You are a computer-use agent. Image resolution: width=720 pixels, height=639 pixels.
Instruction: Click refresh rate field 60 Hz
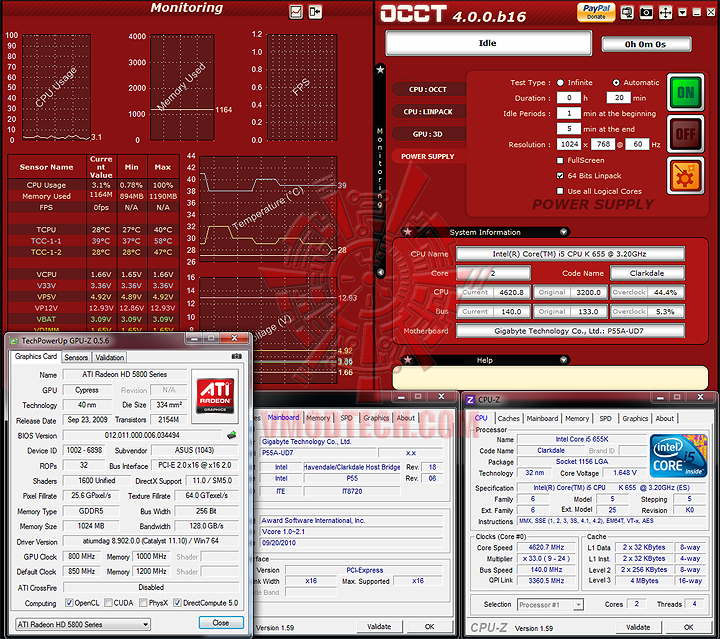(637, 144)
